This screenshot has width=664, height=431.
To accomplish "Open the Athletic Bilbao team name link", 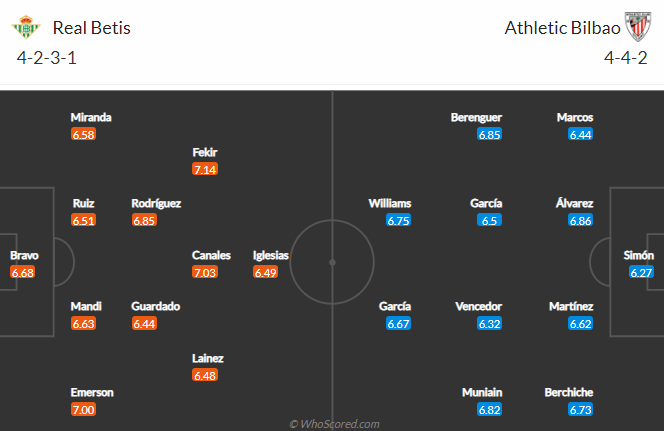I will 562,28.
